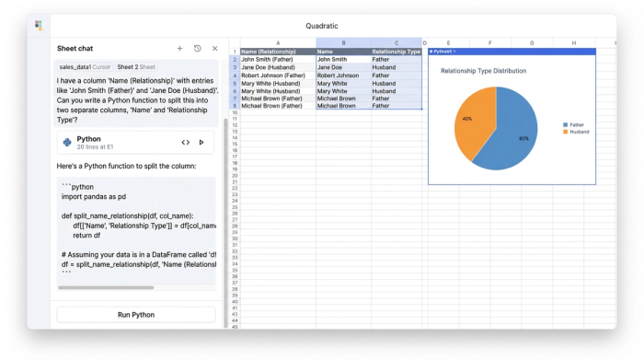Click cell 'John Smith' in column B

[x=343, y=60]
